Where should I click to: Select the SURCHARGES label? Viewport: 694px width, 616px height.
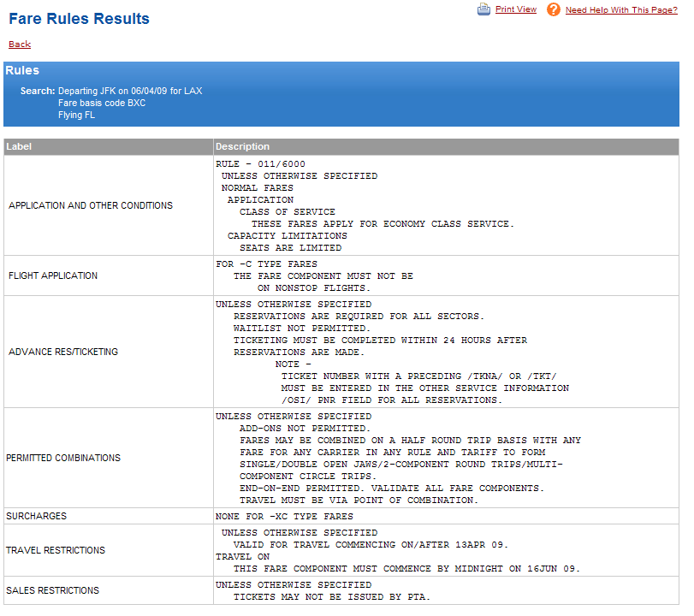pyautogui.click(x=36, y=516)
